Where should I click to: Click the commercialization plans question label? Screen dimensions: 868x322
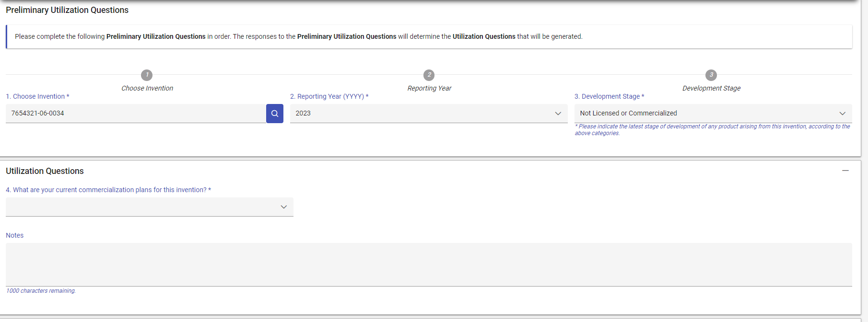point(108,190)
